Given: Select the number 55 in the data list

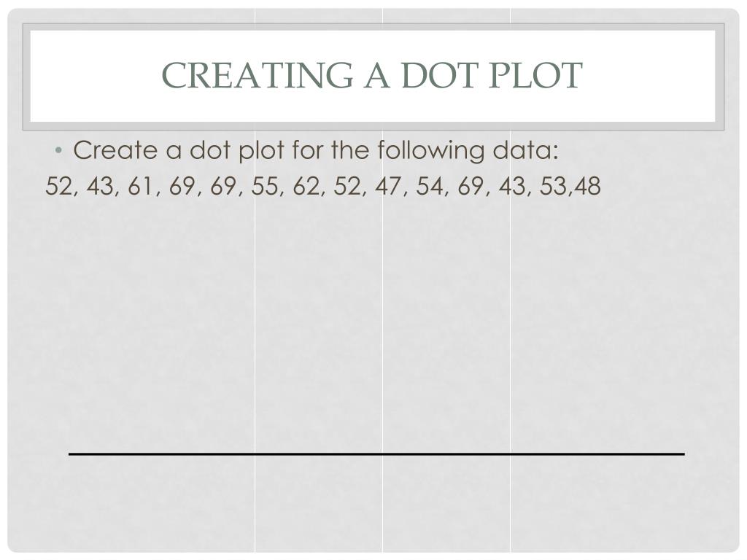Looking at the screenshot, I should tap(265, 187).
